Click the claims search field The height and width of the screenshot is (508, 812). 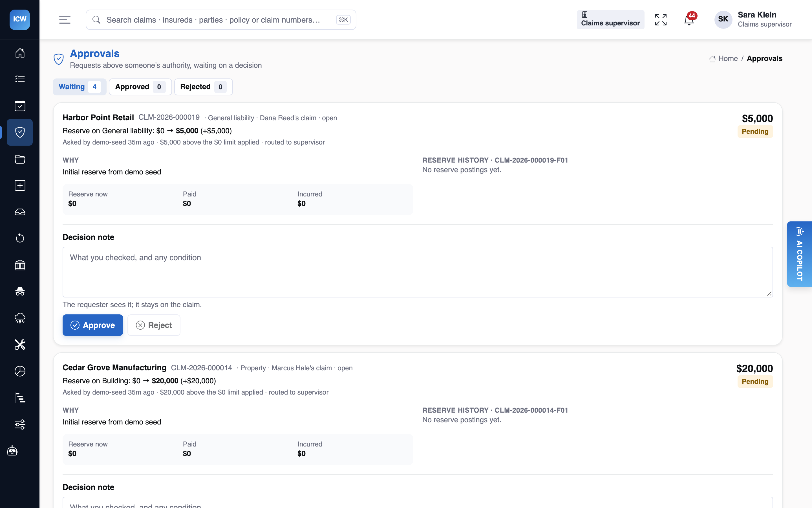[221, 20]
